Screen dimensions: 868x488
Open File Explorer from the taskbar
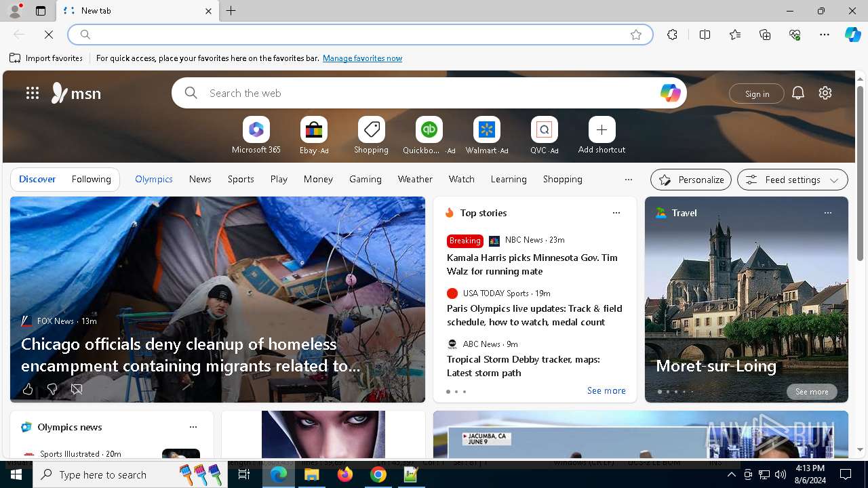point(312,474)
